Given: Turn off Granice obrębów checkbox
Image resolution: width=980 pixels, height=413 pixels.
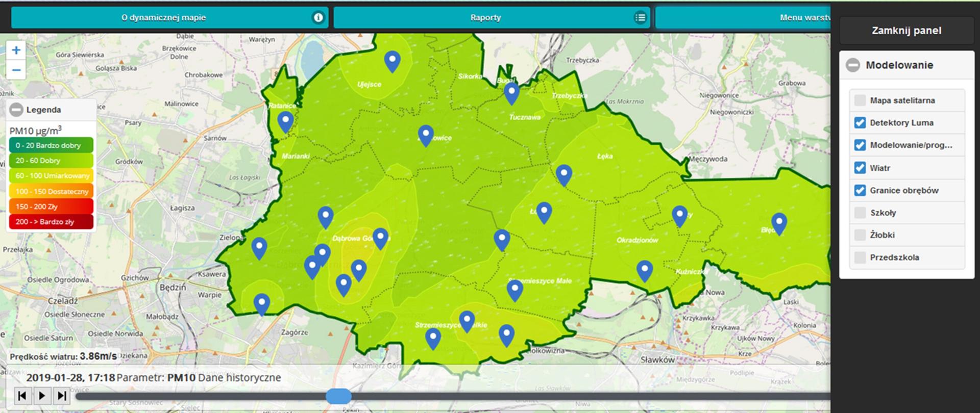Looking at the screenshot, I should point(860,190).
